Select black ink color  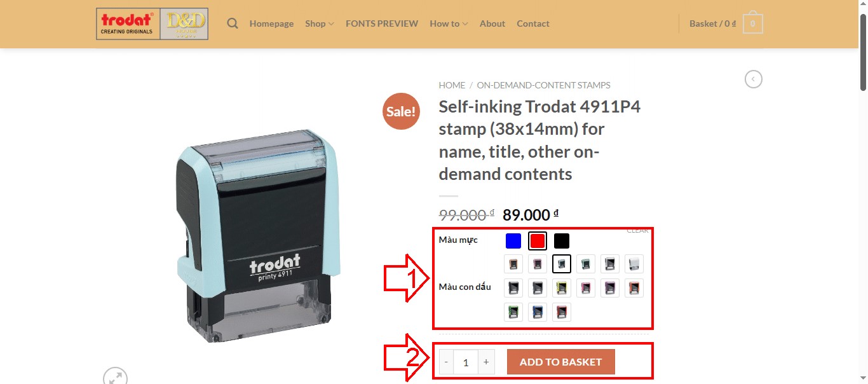point(562,241)
